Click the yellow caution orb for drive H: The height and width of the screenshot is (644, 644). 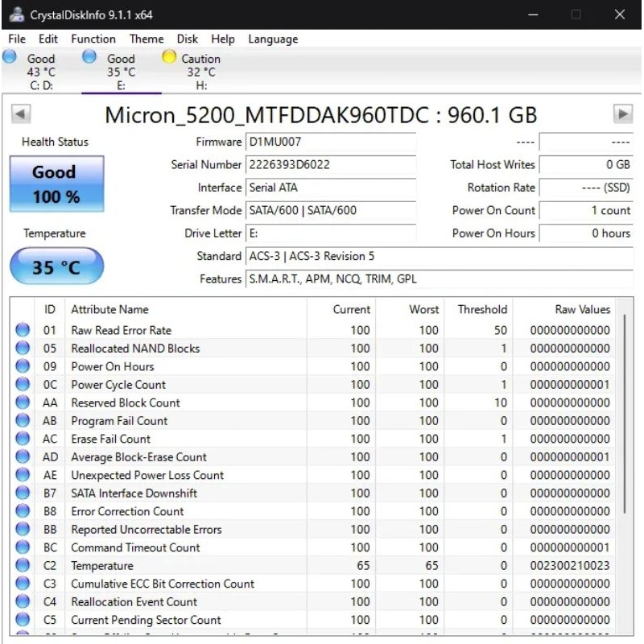pos(169,56)
